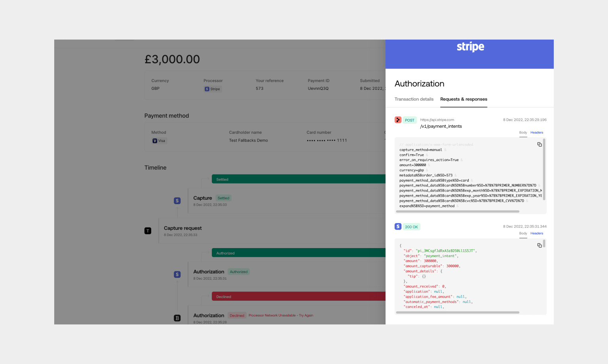Click the response timestamp 22:35:31.344
This screenshot has height=364, width=608.
click(525, 227)
